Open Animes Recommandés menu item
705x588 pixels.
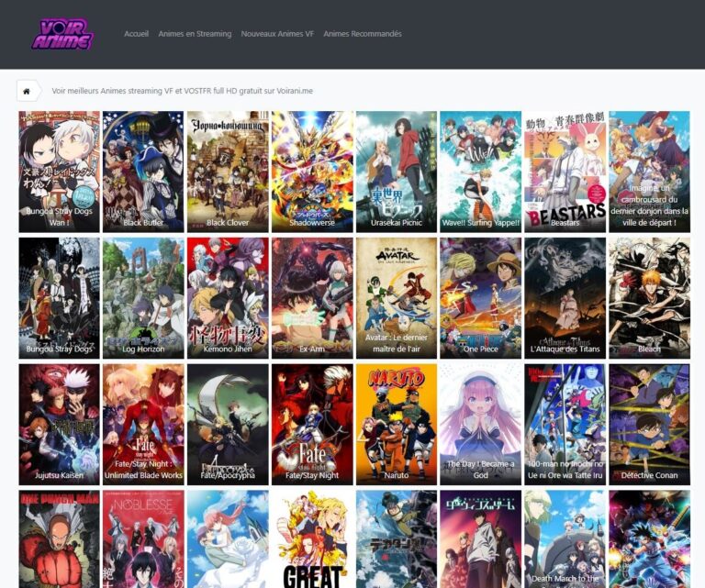[x=363, y=34]
